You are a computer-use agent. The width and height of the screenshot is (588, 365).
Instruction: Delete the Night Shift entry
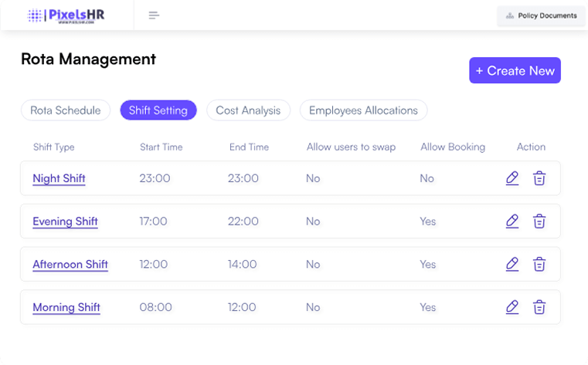[539, 178]
